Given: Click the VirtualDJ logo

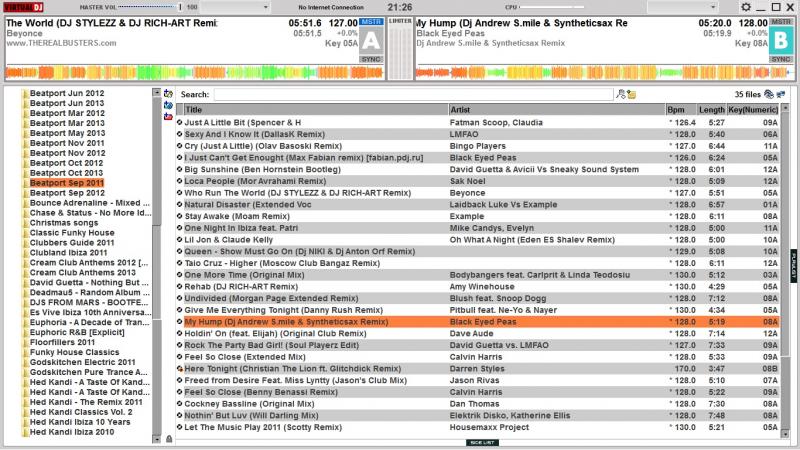Looking at the screenshot, I should [23, 7].
